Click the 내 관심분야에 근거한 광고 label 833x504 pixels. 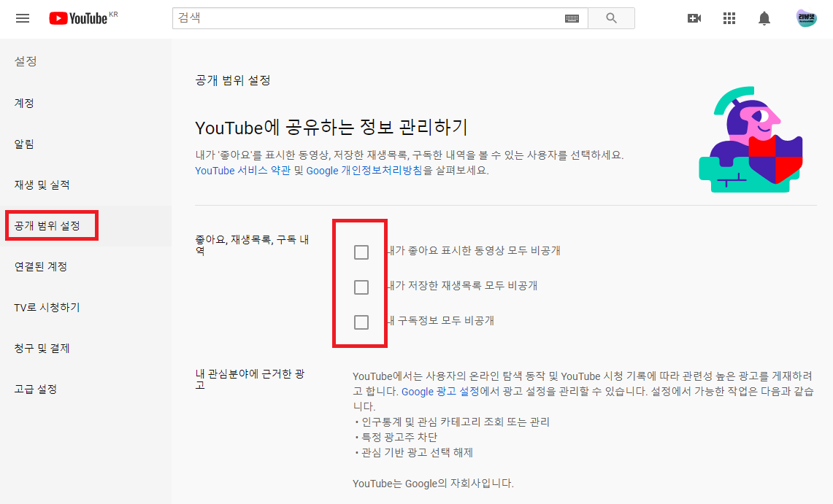(x=250, y=379)
